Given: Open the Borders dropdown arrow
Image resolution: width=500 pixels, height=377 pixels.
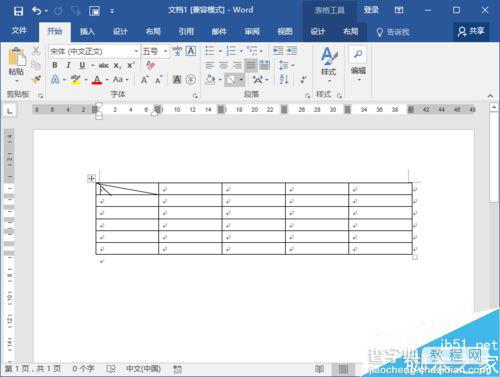Looking at the screenshot, I should [241, 80].
